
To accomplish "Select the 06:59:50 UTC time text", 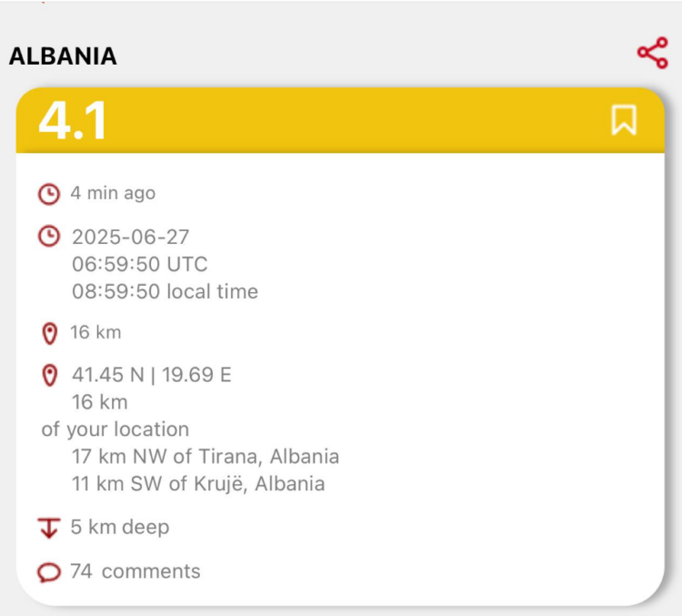I will (140, 264).
